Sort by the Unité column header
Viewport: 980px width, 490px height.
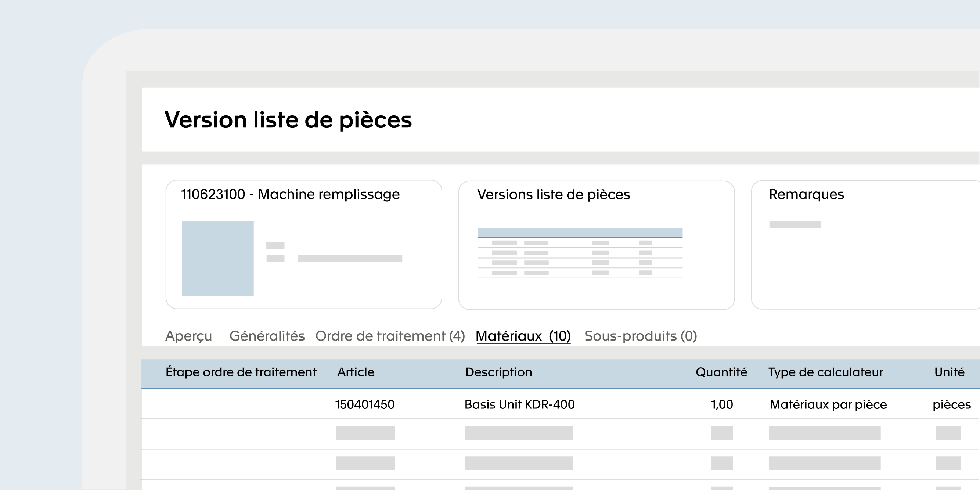[x=949, y=372]
